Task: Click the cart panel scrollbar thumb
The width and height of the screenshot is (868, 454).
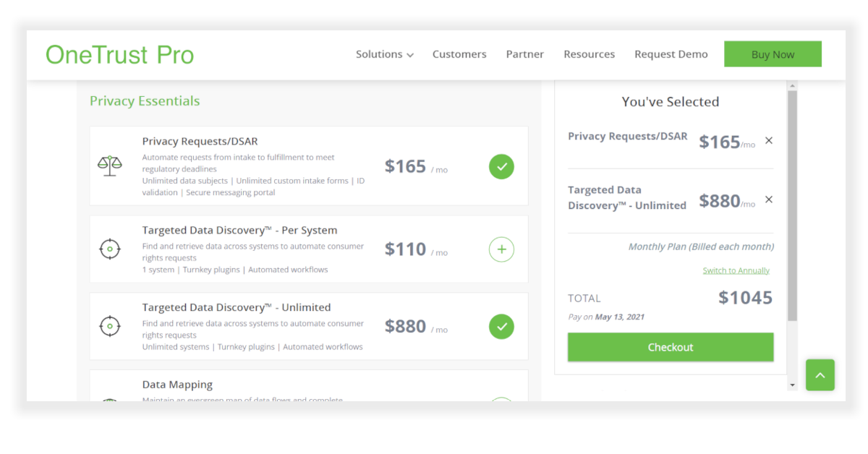Action: click(792, 206)
